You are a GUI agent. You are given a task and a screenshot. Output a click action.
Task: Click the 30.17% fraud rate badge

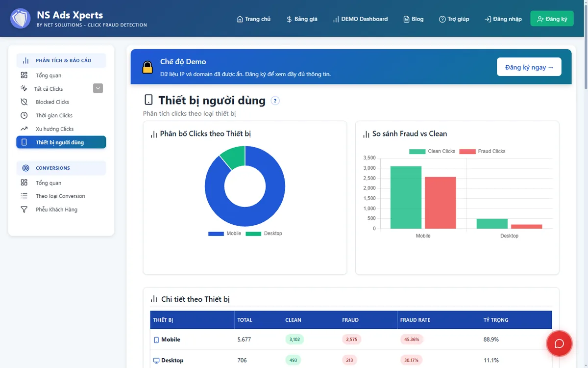click(412, 360)
